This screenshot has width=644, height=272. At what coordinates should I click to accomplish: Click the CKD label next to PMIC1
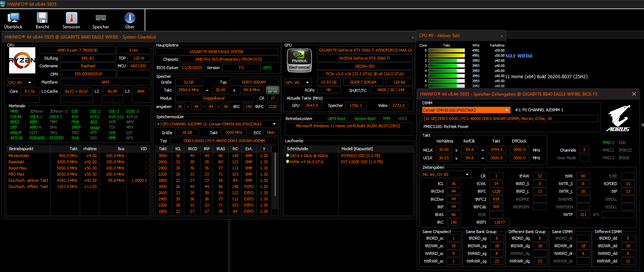(x=622, y=143)
